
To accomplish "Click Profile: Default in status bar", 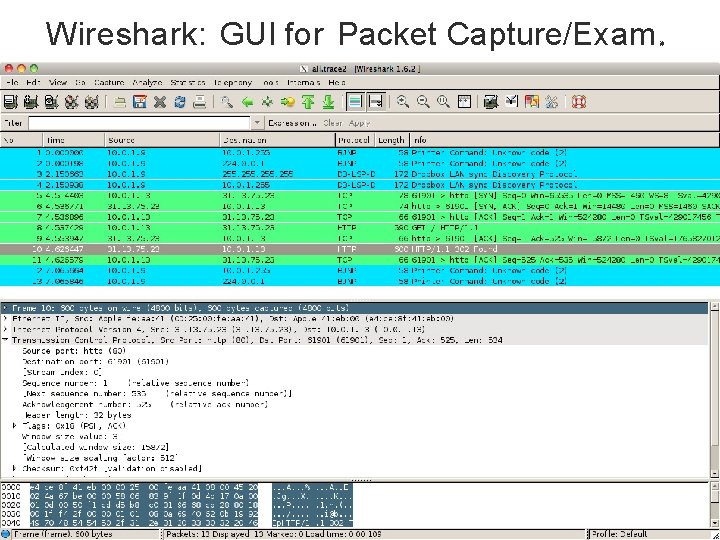I will (619, 534).
